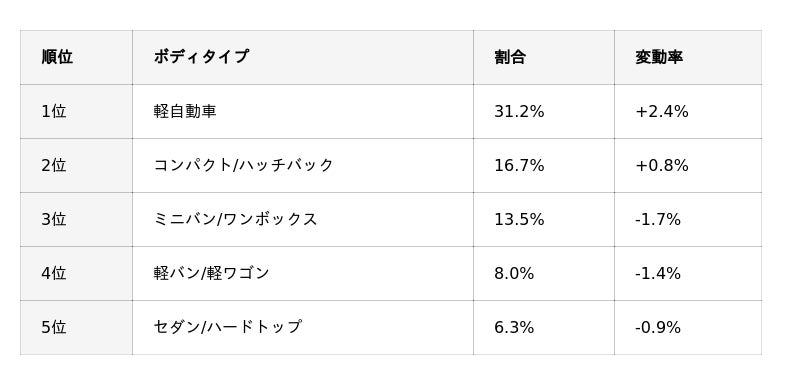Select the セダン/ハードトップ cell
800x385 pixels.
point(303,327)
